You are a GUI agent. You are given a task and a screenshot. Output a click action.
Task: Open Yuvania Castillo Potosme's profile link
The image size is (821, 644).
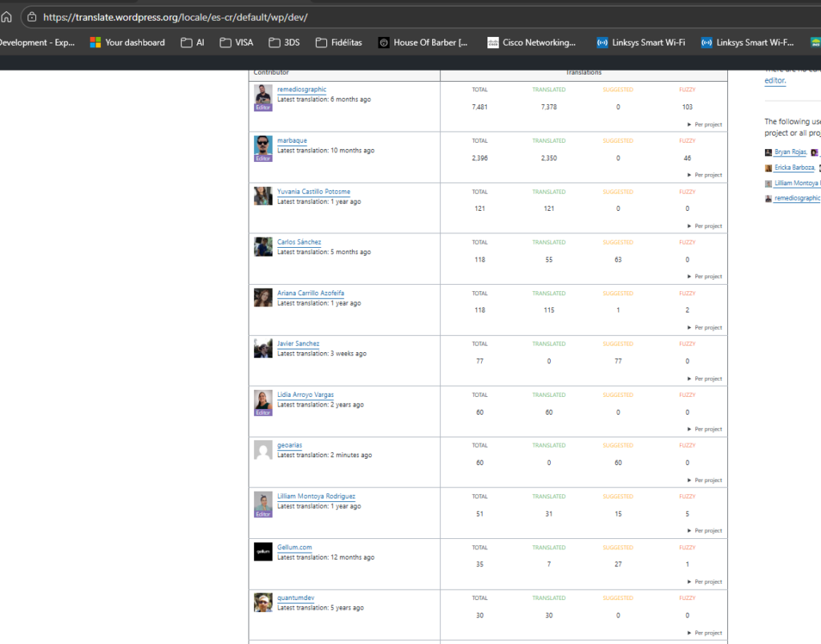click(x=313, y=192)
